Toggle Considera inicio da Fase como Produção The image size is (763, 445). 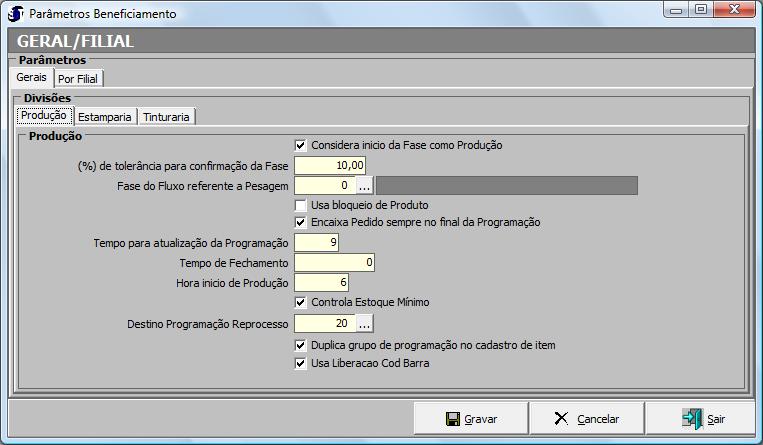click(x=301, y=145)
